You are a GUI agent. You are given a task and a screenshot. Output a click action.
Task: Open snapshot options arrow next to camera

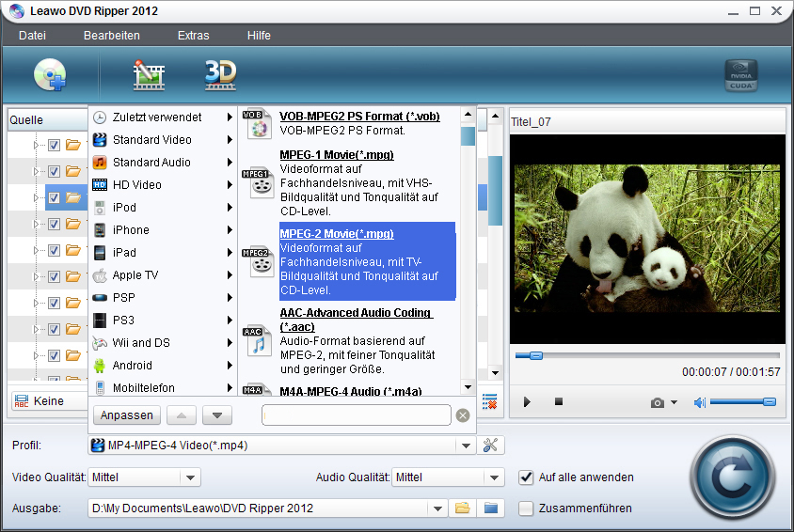coord(674,402)
